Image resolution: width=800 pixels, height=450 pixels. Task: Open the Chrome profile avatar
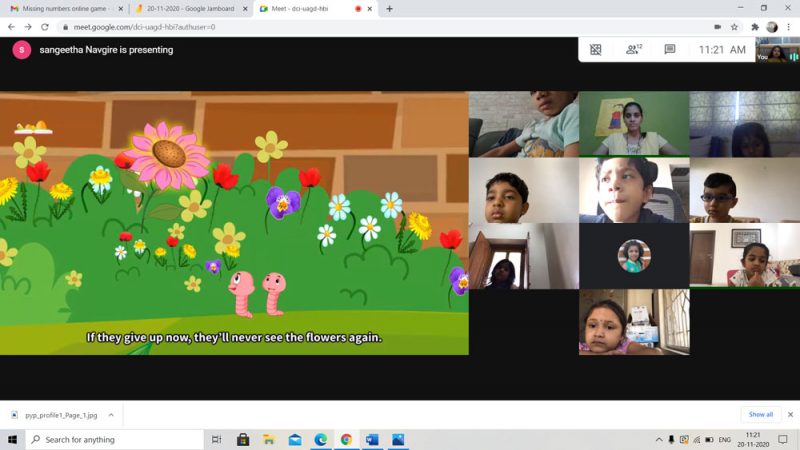tap(772, 27)
